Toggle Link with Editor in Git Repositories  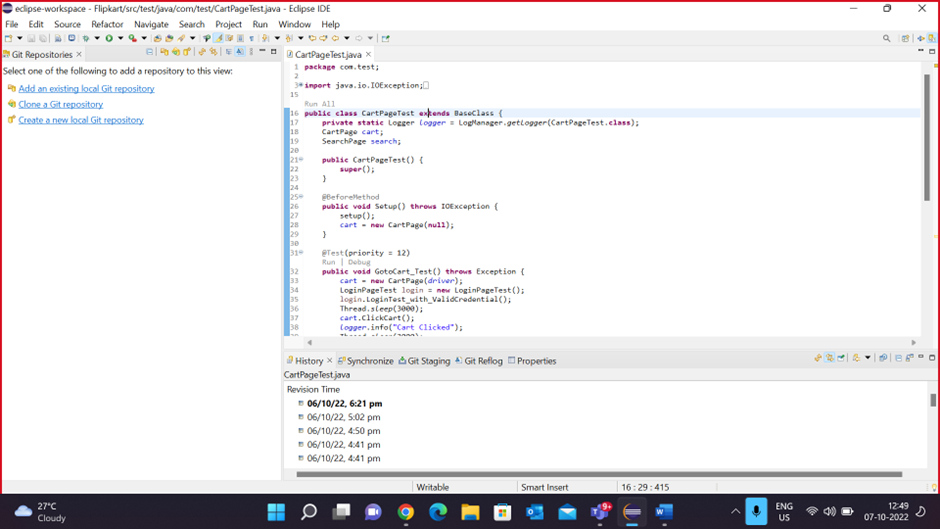(213, 52)
